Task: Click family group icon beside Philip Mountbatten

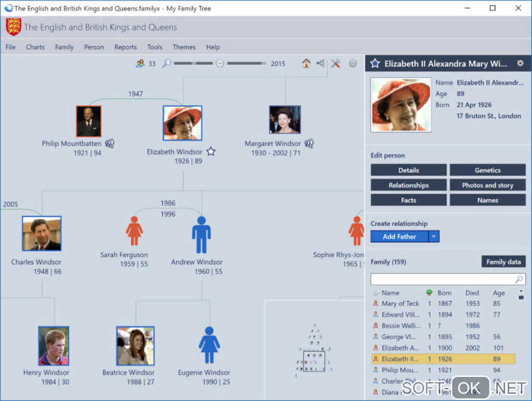Action: (110, 144)
